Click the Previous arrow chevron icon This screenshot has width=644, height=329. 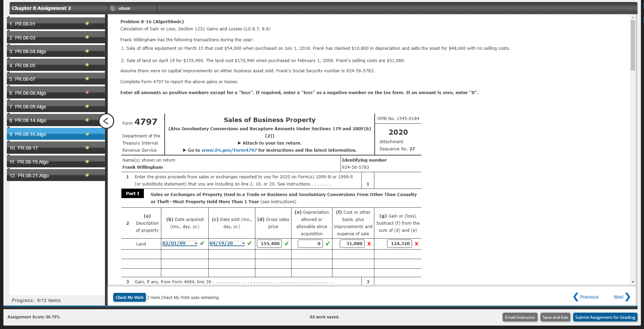pyautogui.click(x=576, y=297)
